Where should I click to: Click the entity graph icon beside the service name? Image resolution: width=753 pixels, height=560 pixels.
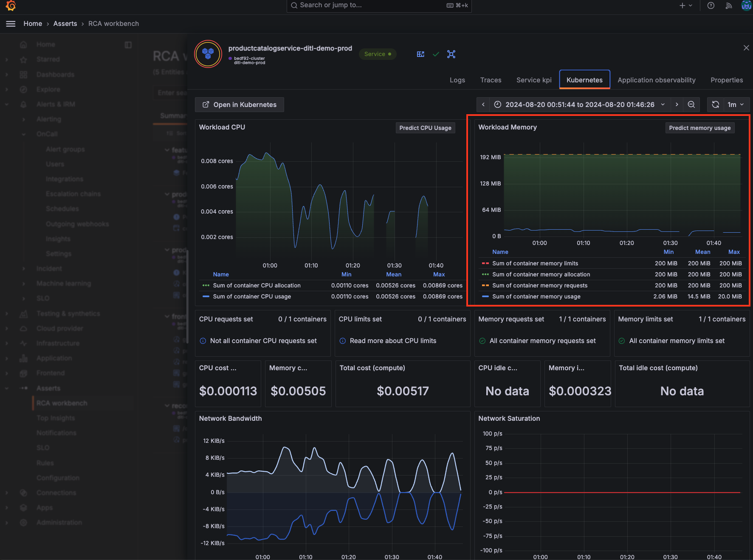(451, 54)
